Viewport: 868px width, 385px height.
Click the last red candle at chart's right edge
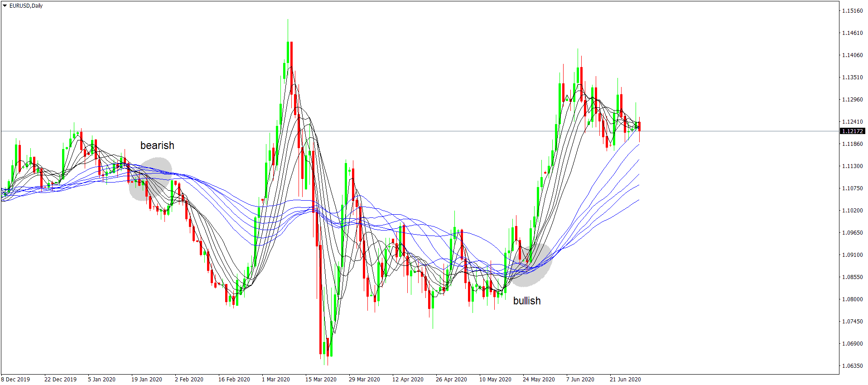tap(639, 126)
